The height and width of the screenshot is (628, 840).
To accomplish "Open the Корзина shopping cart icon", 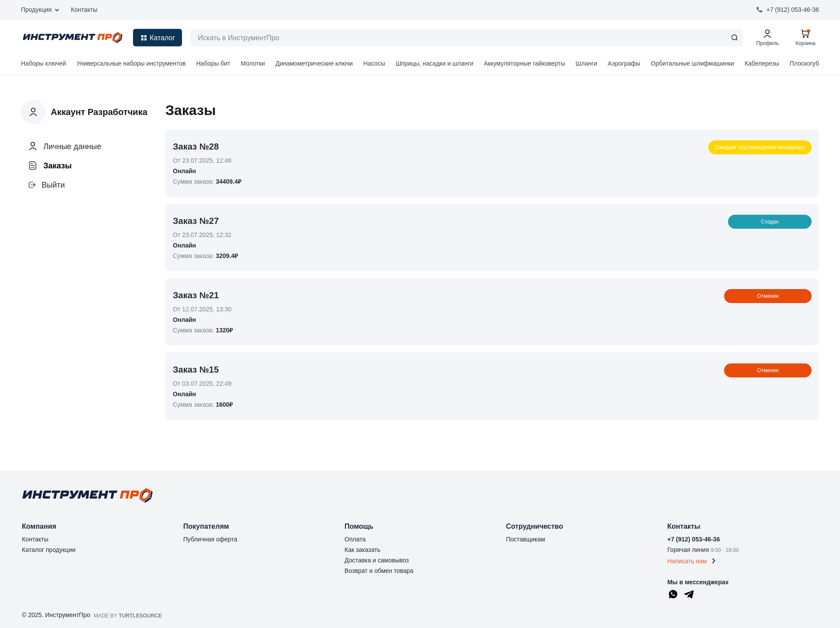I will (805, 33).
